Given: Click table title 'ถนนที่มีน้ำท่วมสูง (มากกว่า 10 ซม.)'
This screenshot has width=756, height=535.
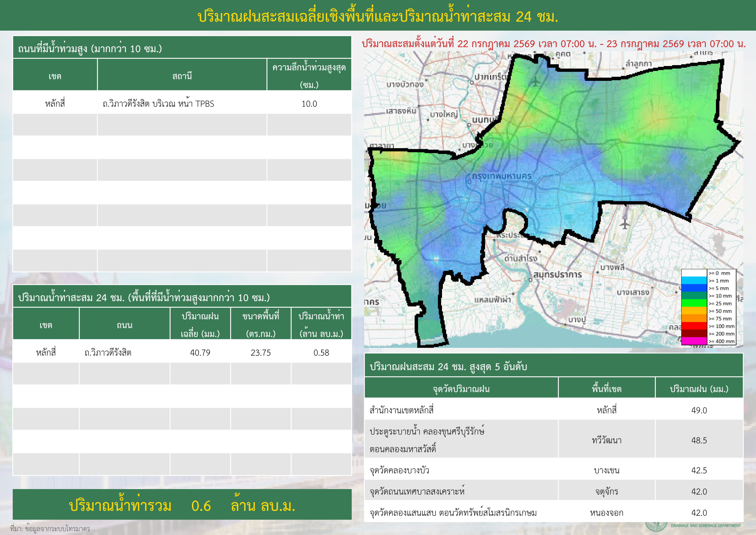Looking at the screenshot, I should (x=90, y=49).
